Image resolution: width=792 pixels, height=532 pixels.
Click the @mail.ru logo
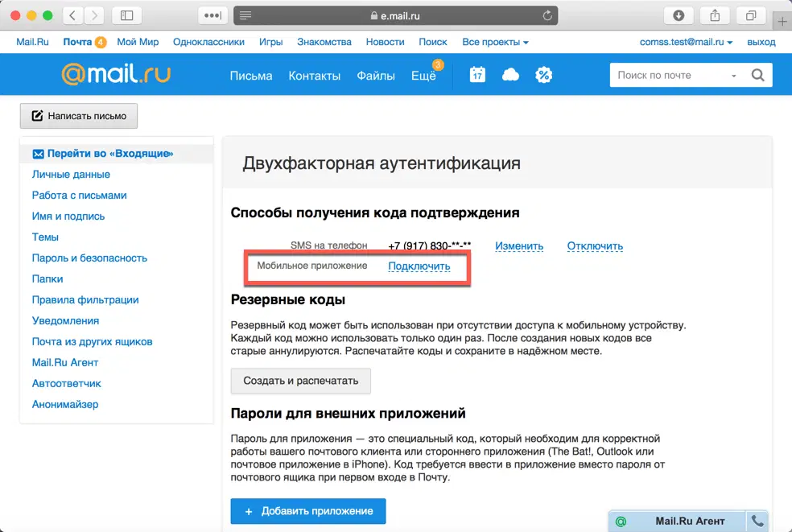point(116,74)
